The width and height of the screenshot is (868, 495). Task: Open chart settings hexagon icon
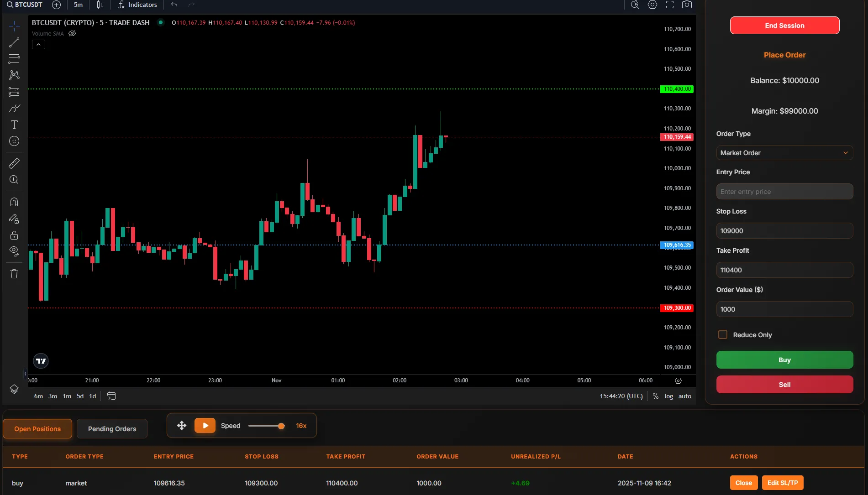pos(652,5)
